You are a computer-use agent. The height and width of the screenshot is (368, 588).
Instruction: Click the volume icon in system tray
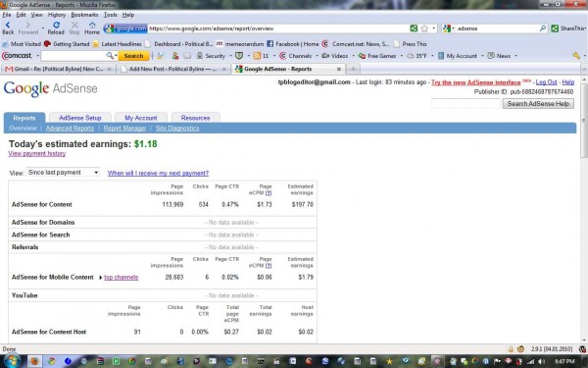pyautogui.click(x=541, y=361)
